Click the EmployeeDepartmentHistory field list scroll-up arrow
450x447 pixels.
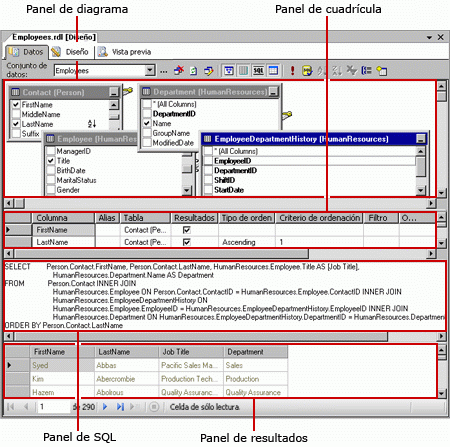[x=421, y=151]
